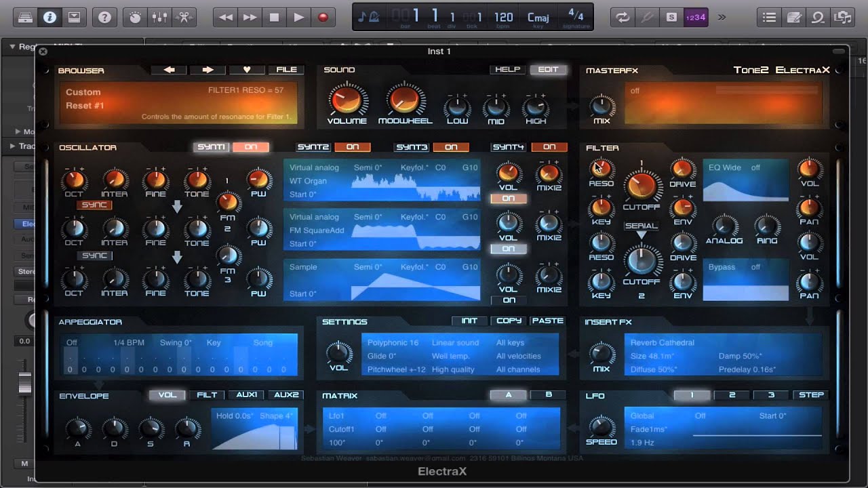Open the List Editors icon
This screenshot has height=488, width=868.
click(769, 17)
